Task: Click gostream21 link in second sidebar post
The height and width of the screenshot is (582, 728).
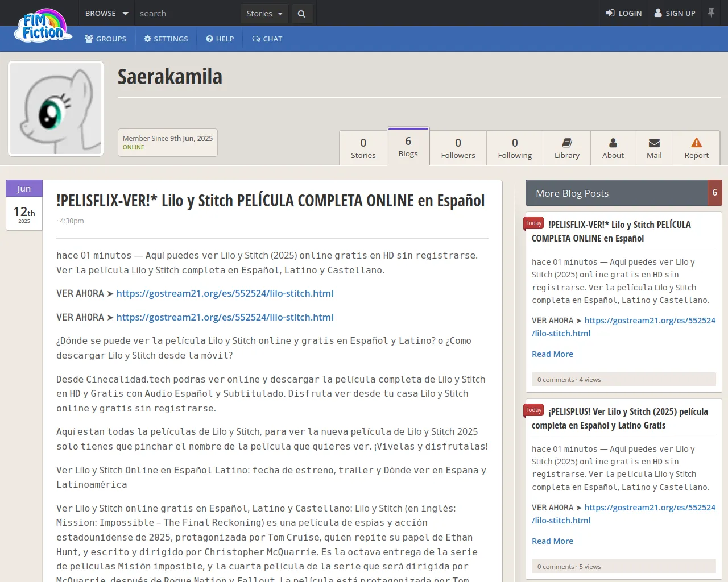Action: (623, 514)
